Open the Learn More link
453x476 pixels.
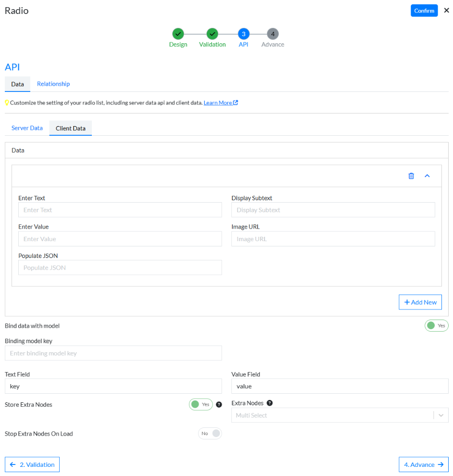[220, 103]
